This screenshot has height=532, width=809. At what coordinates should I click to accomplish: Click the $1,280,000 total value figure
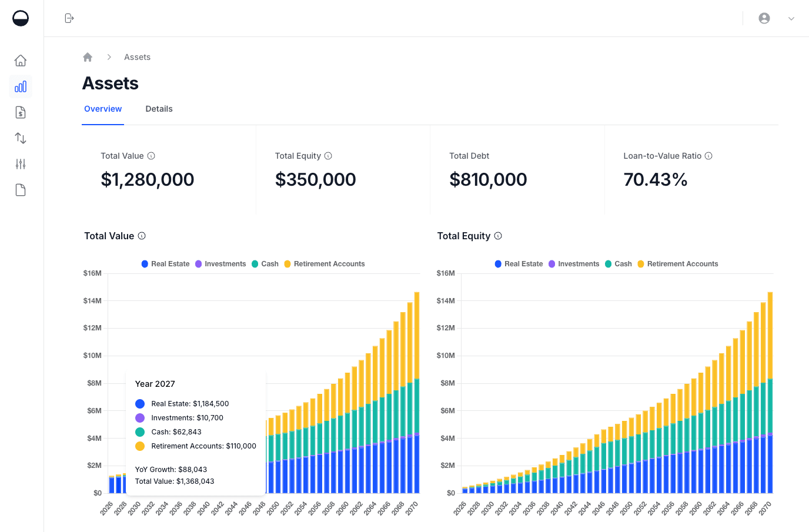[x=148, y=179]
